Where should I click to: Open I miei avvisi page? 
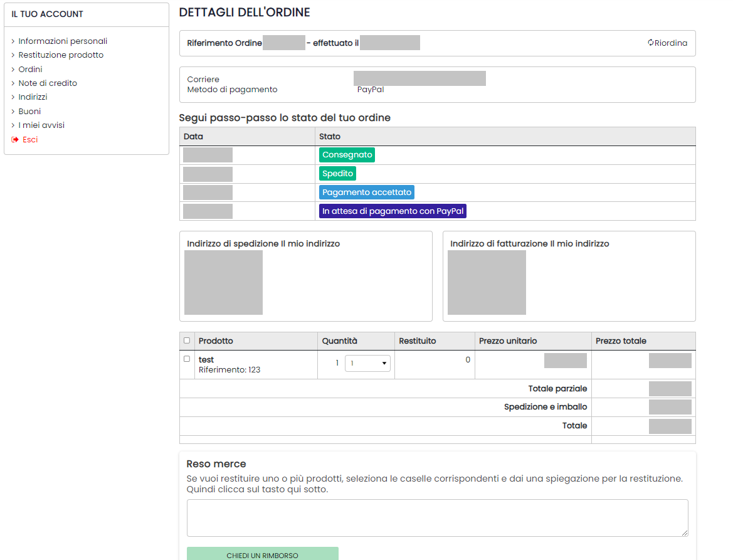tap(41, 125)
